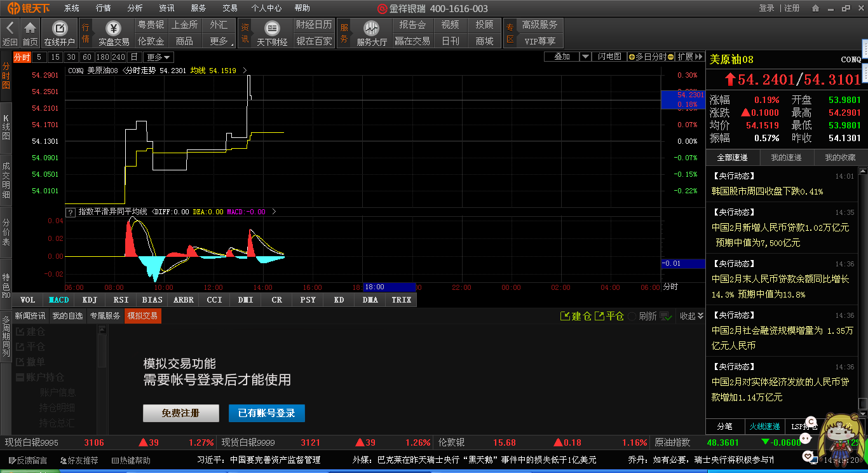The width and height of the screenshot is (868, 473).
Task: Open the 反馈留言 feedback icon
Action: [x=12, y=460]
